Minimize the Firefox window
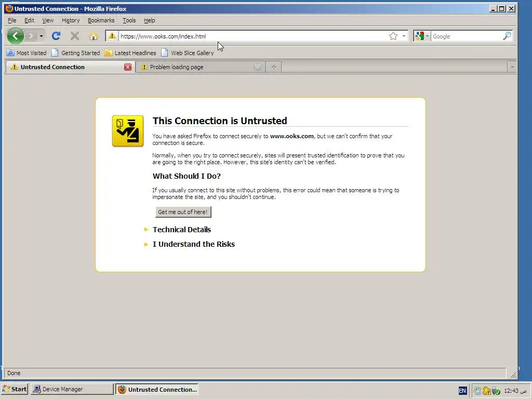The image size is (532, 399). tap(494, 8)
